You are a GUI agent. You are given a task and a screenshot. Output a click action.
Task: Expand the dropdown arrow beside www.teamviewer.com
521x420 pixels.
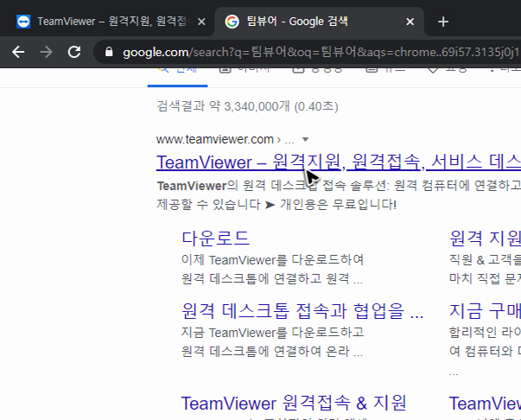tap(305, 139)
